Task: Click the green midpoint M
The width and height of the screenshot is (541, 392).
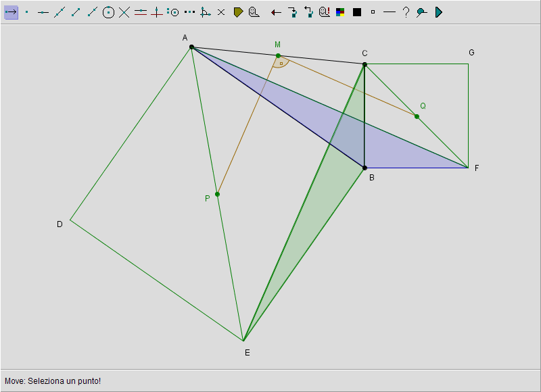Action: (x=279, y=55)
